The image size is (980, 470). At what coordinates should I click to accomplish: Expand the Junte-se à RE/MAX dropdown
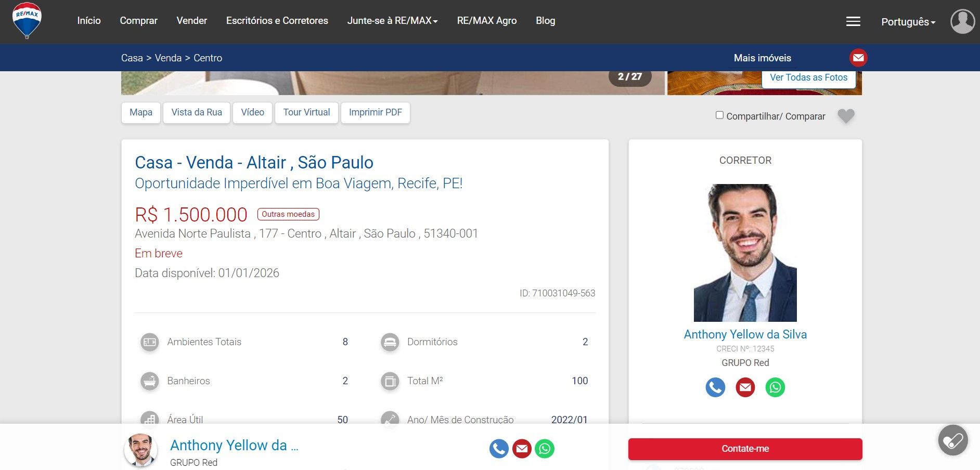pos(393,21)
